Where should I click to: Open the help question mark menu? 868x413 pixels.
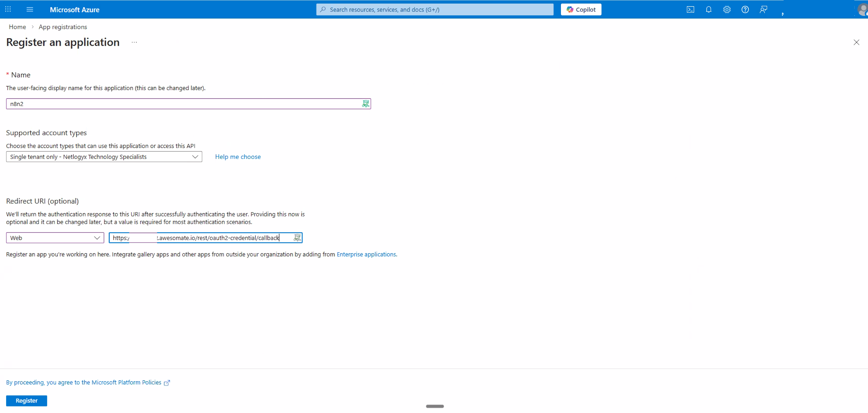[745, 9]
